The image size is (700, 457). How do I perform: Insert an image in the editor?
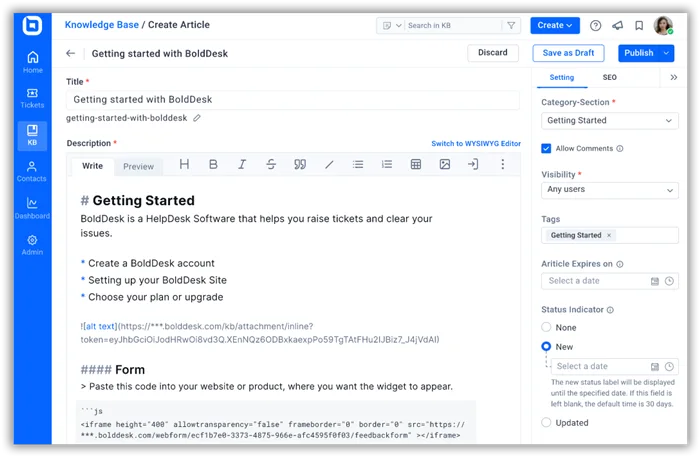[445, 164]
